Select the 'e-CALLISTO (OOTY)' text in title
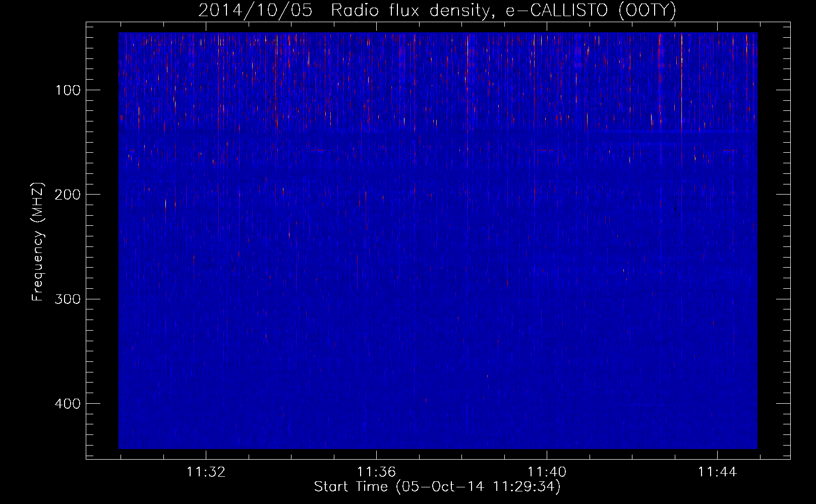The image size is (816, 504). pyautogui.click(x=591, y=11)
